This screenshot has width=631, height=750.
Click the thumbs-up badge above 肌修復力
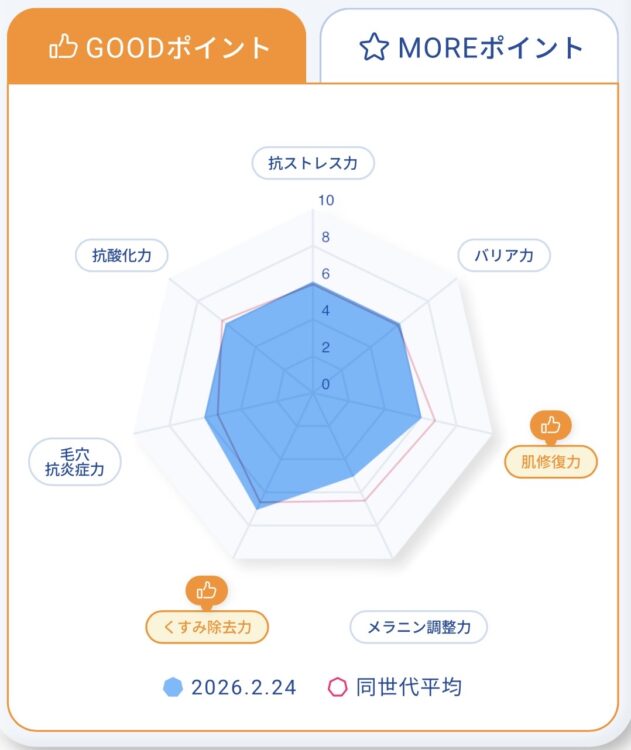[551, 425]
